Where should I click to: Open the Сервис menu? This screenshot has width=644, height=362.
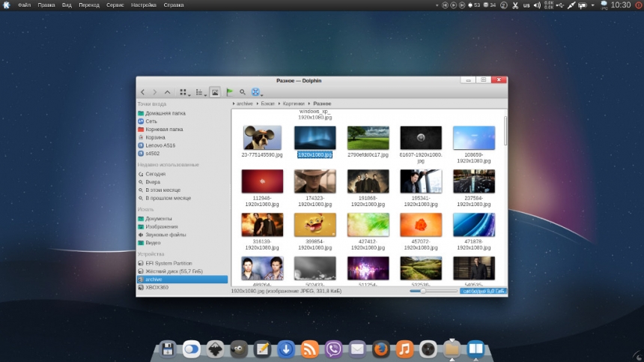point(115,5)
